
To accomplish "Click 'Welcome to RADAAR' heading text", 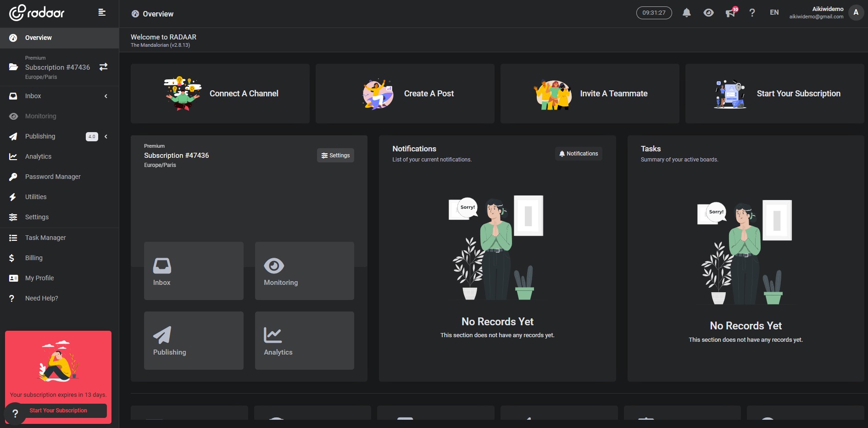I will (163, 37).
